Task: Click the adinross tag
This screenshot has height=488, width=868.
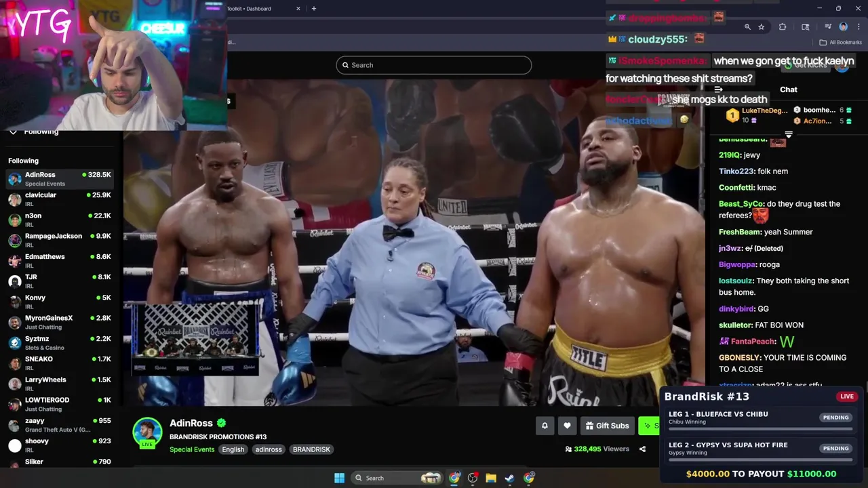Action: click(269, 449)
